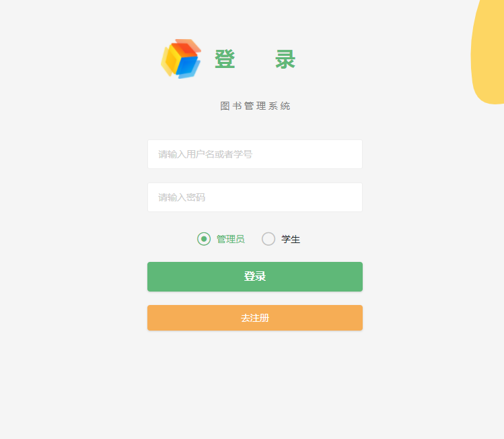This screenshot has height=439, width=504.
Task: Focus the password input field
Action: [x=255, y=197]
